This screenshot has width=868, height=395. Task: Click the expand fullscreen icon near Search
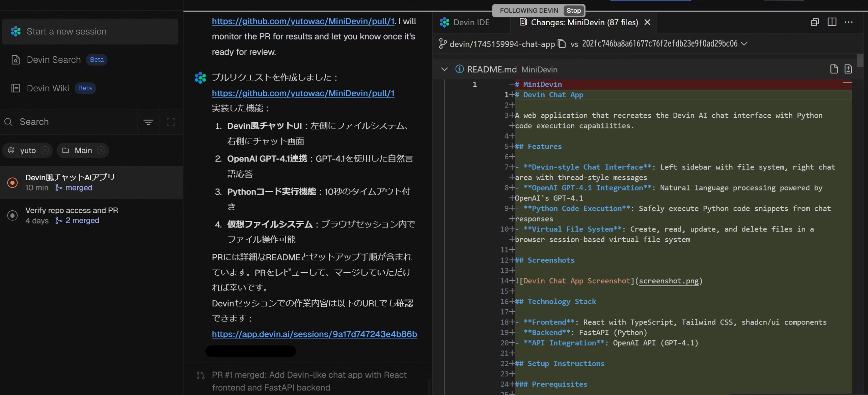point(171,122)
